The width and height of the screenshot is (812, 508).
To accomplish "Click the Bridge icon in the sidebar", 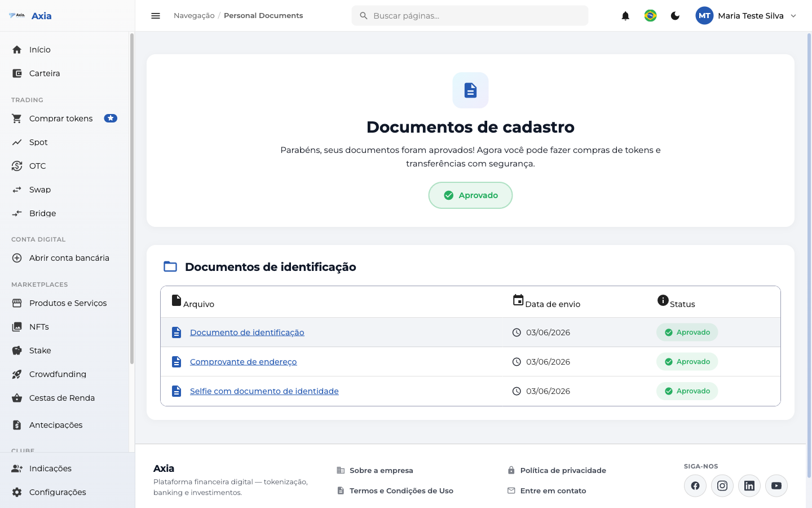I will (x=17, y=213).
